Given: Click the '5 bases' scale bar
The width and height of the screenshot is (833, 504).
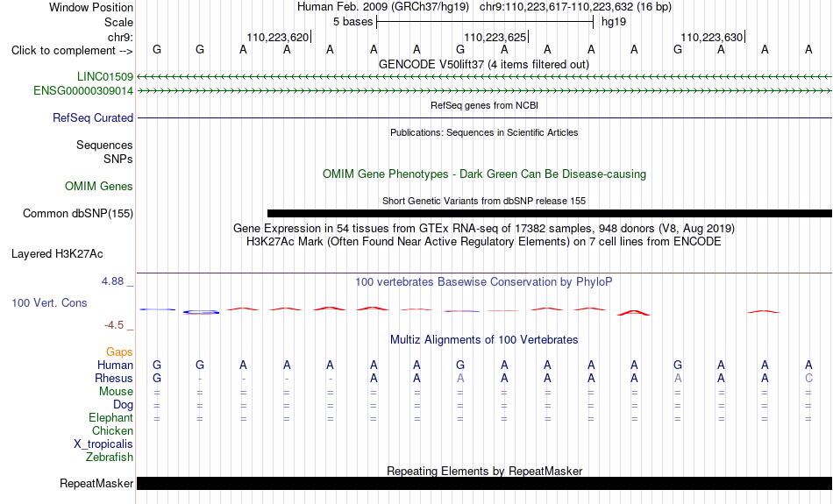Looking at the screenshot, I should [x=485, y=22].
